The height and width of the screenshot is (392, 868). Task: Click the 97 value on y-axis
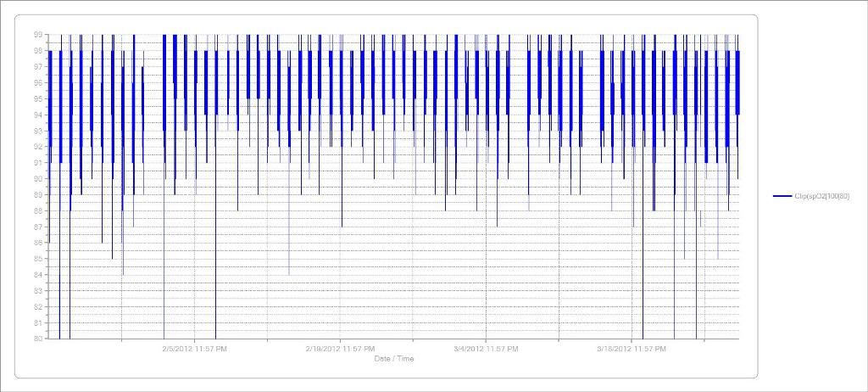click(38, 67)
